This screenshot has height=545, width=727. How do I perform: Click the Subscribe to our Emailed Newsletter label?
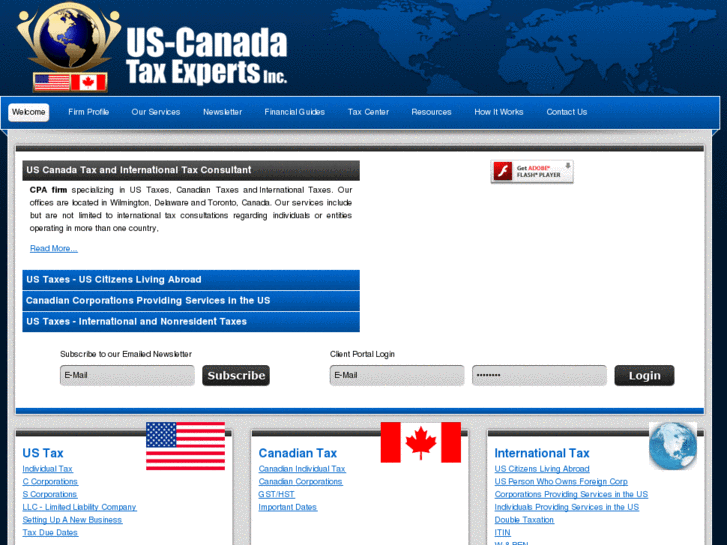[x=126, y=354]
